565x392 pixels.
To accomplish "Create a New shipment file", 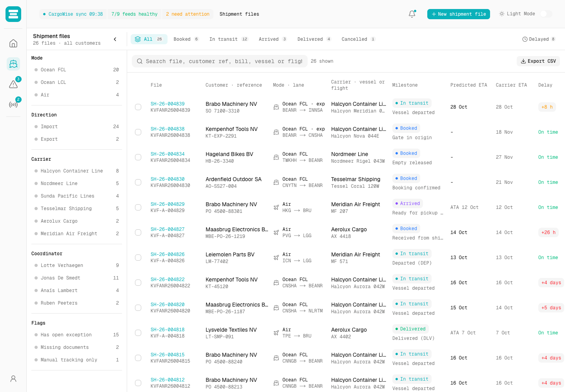I will coord(459,14).
